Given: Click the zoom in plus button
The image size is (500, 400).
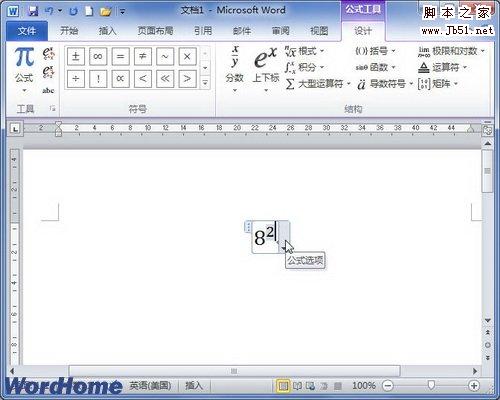Looking at the screenshot, I should coord(474,386).
